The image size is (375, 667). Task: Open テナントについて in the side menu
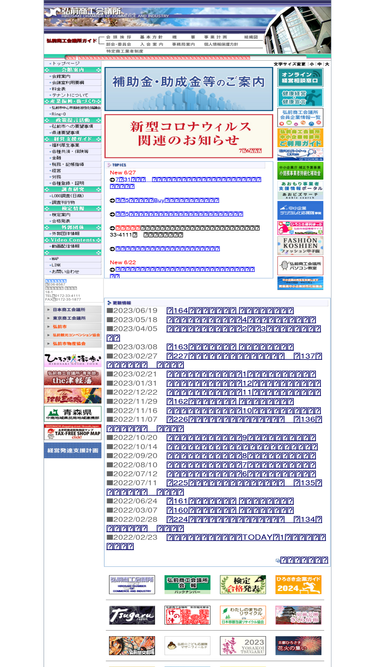coord(73,95)
